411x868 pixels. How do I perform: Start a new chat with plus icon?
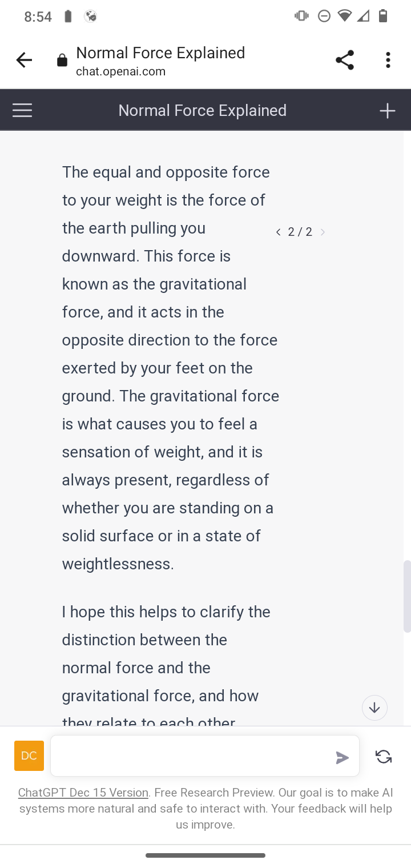click(388, 110)
